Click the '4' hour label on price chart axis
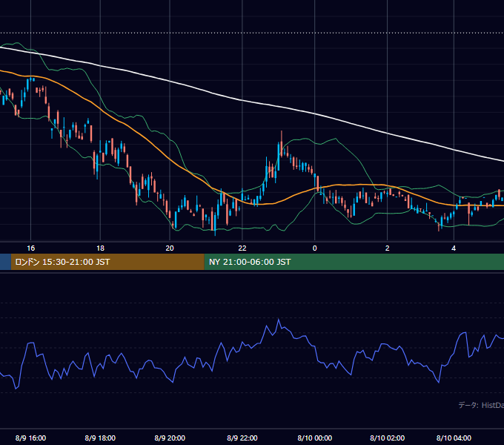504x445 pixels. pyautogui.click(x=454, y=248)
